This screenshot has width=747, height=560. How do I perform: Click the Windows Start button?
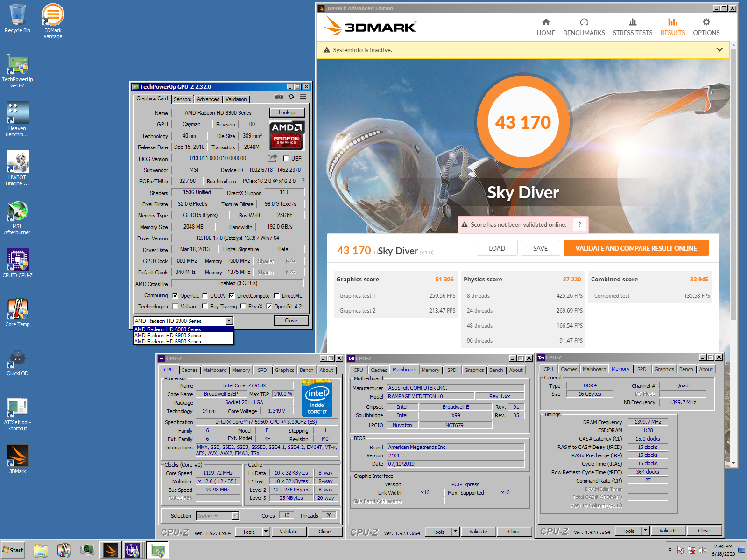tap(13, 550)
